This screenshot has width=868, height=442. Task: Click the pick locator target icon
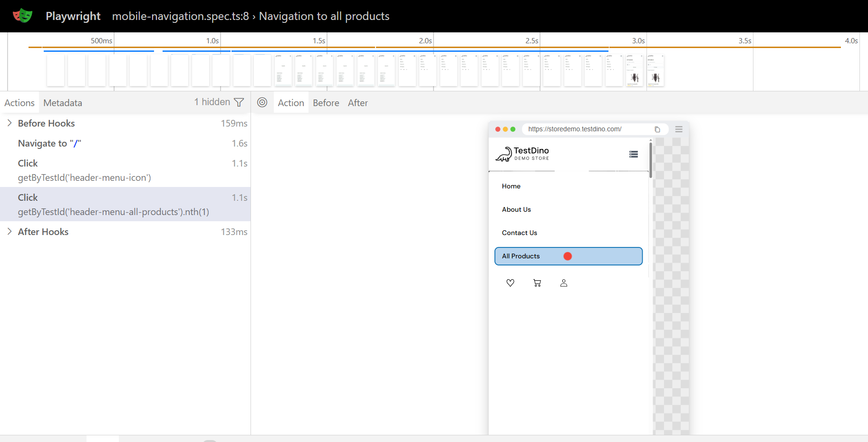[262, 102]
